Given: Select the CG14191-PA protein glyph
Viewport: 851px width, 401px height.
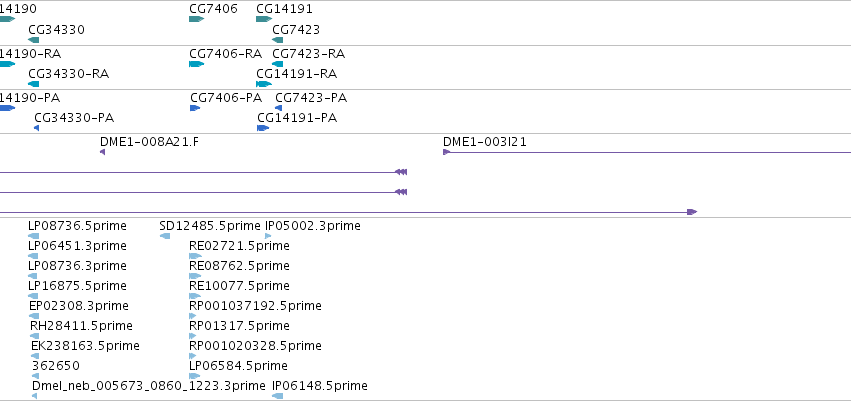Looking at the screenshot, I should 263,128.
